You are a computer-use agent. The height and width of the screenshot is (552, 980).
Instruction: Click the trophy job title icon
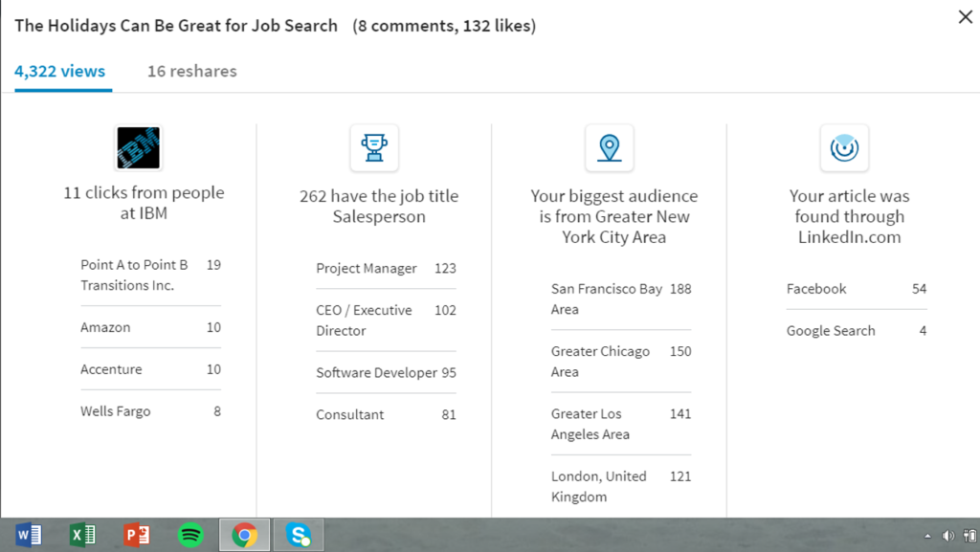[x=374, y=148]
